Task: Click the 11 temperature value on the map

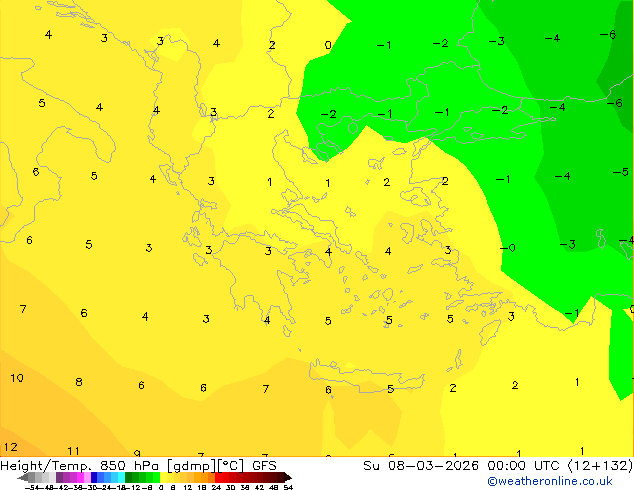Action: (x=73, y=451)
